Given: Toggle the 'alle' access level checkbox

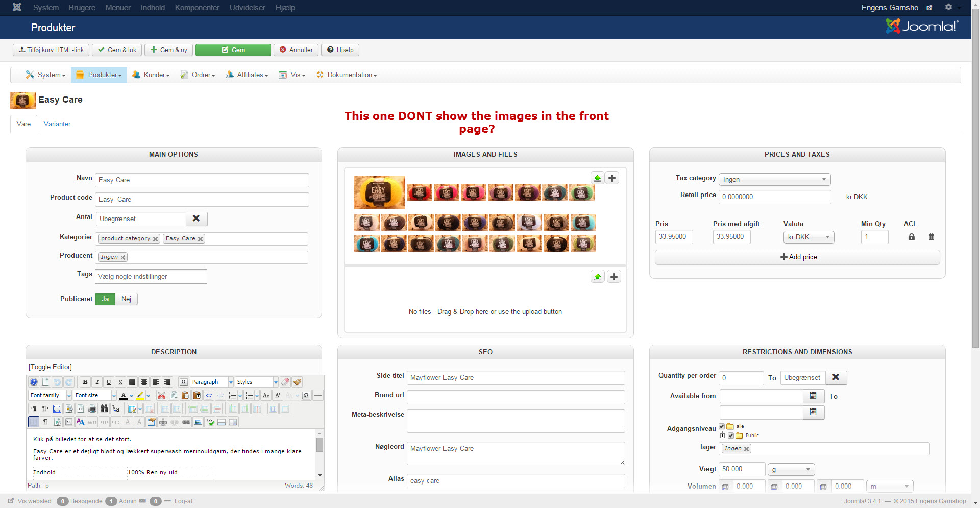Looking at the screenshot, I should (722, 426).
